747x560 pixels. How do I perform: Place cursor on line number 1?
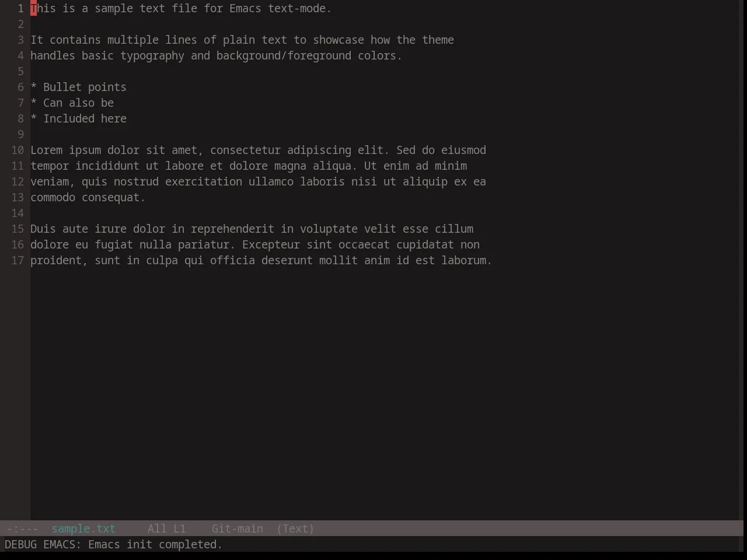tap(20, 9)
